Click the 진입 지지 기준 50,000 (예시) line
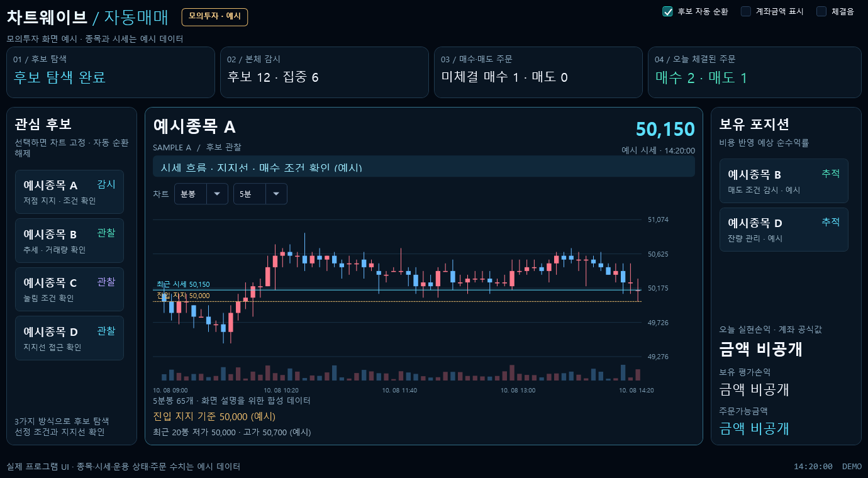This screenshot has height=478, width=868. point(214,416)
